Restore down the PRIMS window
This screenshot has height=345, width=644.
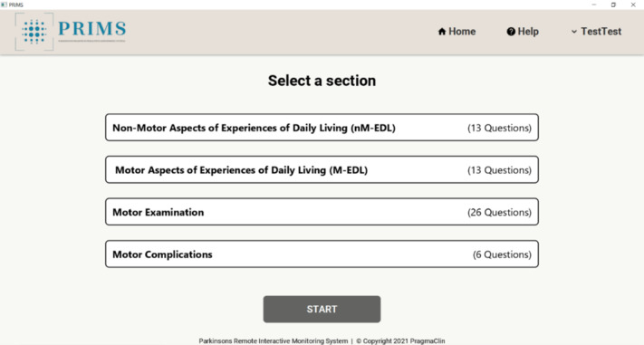613,5
